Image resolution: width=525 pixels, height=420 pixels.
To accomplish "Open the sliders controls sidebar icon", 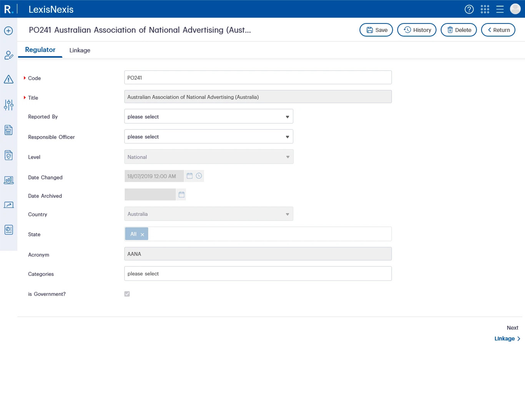I will pyautogui.click(x=8, y=105).
